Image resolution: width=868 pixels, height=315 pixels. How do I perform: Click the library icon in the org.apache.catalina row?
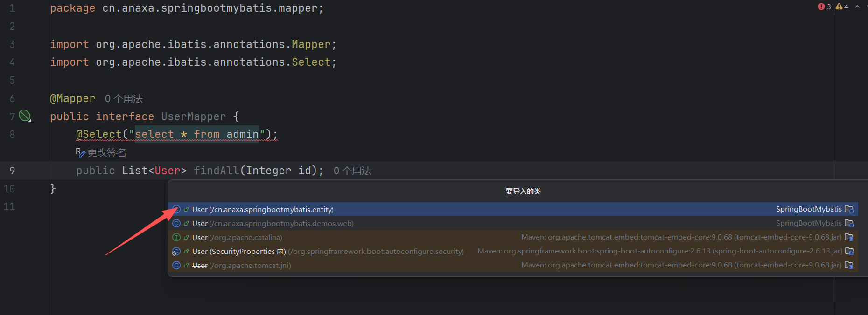pos(849,238)
